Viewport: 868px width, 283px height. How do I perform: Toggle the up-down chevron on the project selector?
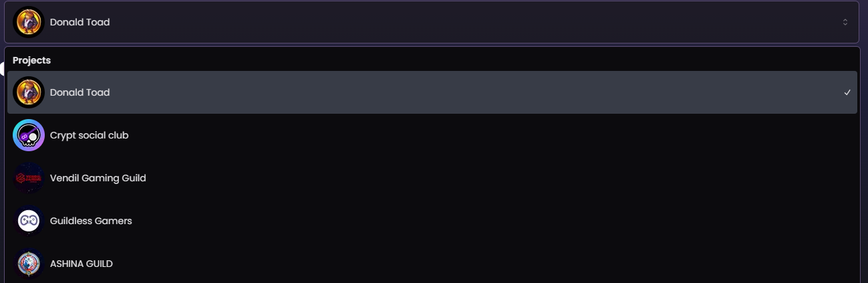pyautogui.click(x=845, y=22)
